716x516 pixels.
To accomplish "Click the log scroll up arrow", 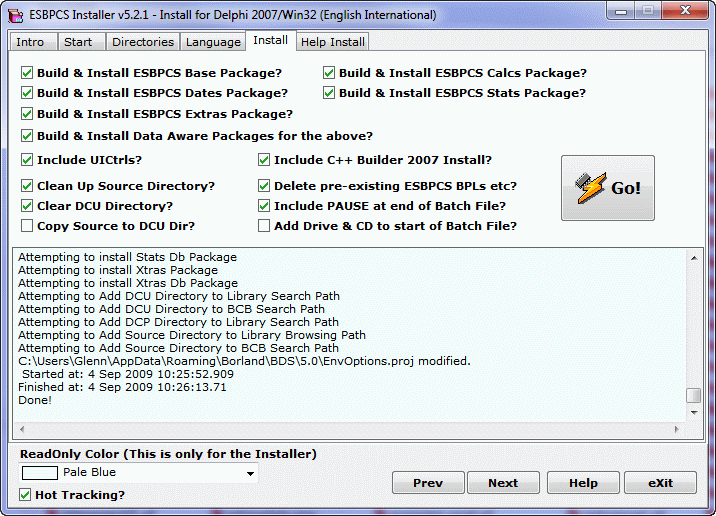I will point(694,258).
